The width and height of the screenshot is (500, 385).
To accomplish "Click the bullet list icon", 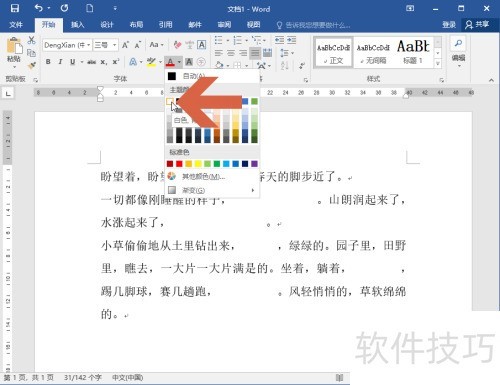I will coord(219,41).
